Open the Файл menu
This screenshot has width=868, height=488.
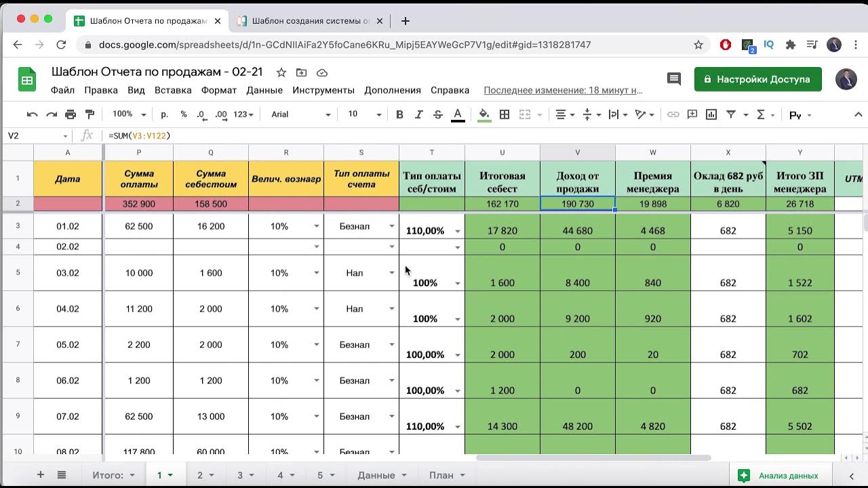point(62,90)
